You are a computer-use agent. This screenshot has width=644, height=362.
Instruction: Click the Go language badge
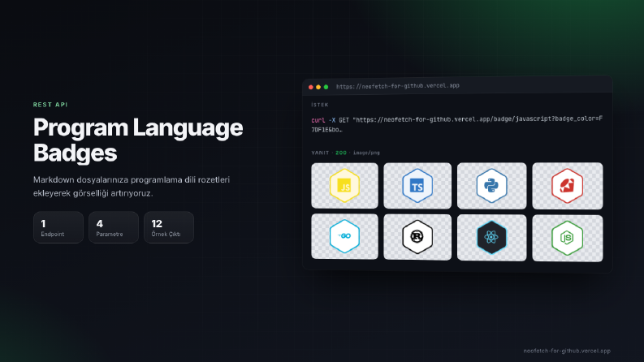pos(344,236)
